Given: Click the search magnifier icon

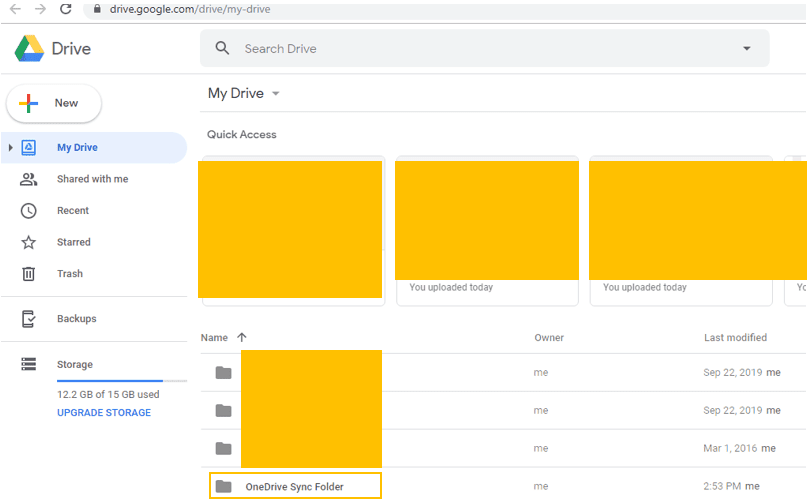Looking at the screenshot, I should (x=222, y=48).
